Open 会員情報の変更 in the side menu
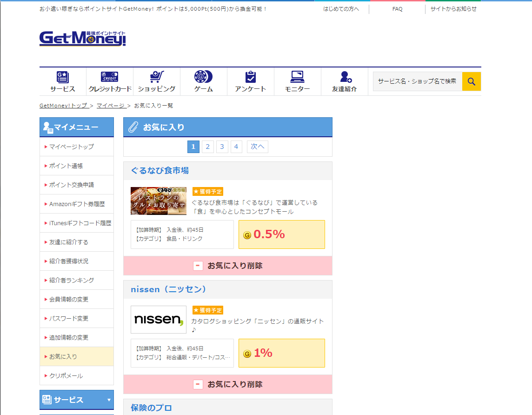Image resolution: width=532 pixels, height=415 pixels. point(77,299)
